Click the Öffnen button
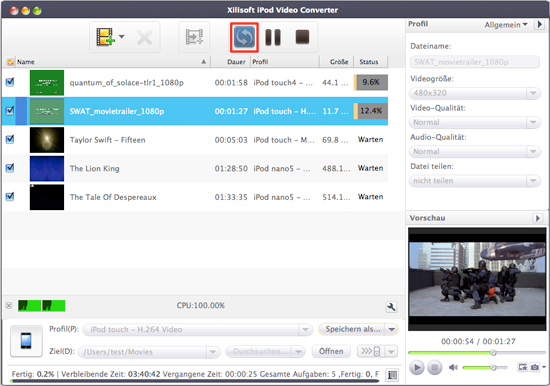Viewport: 550px width, 386px height. coord(331,351)
